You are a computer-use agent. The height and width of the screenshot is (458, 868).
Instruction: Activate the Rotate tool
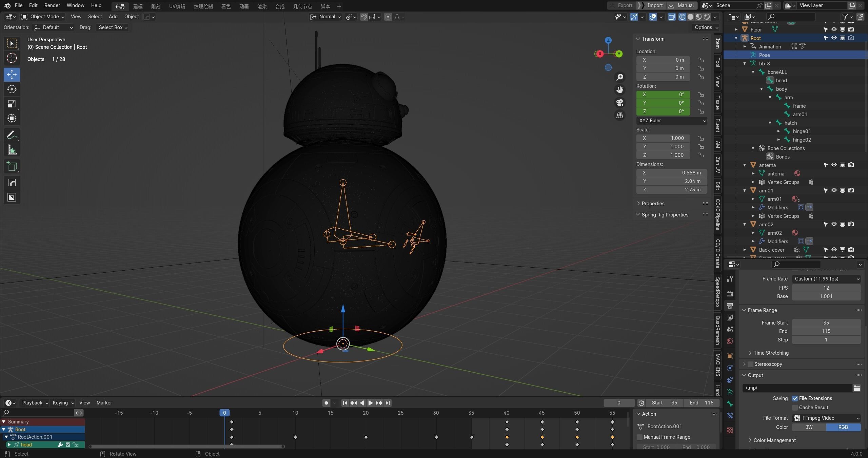tap(12, 89)
